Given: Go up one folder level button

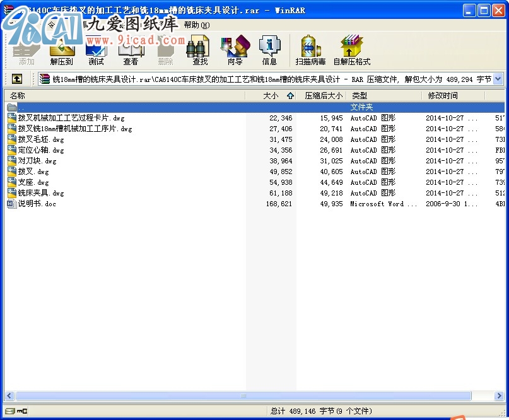Looking at the screenshot, I should point(16,79).
